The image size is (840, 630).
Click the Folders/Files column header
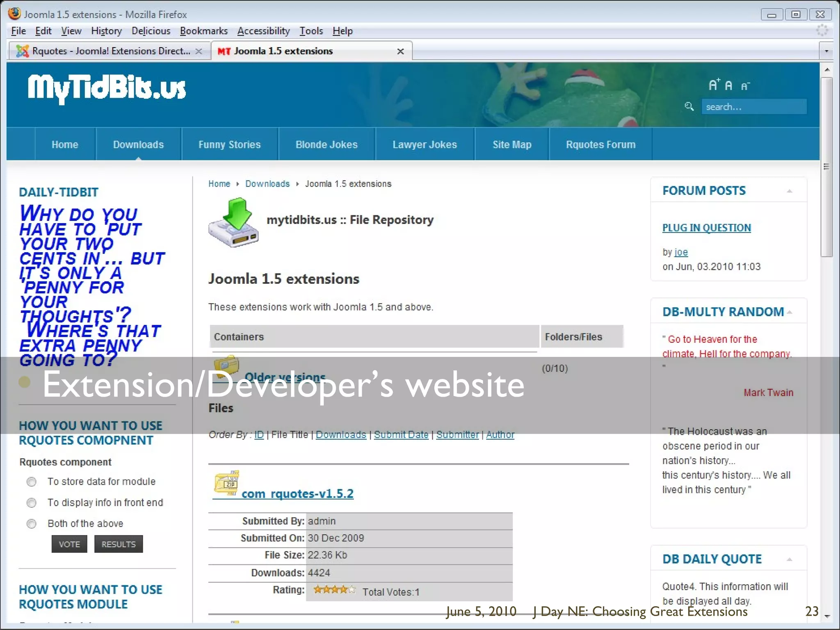tap(582, 337)
